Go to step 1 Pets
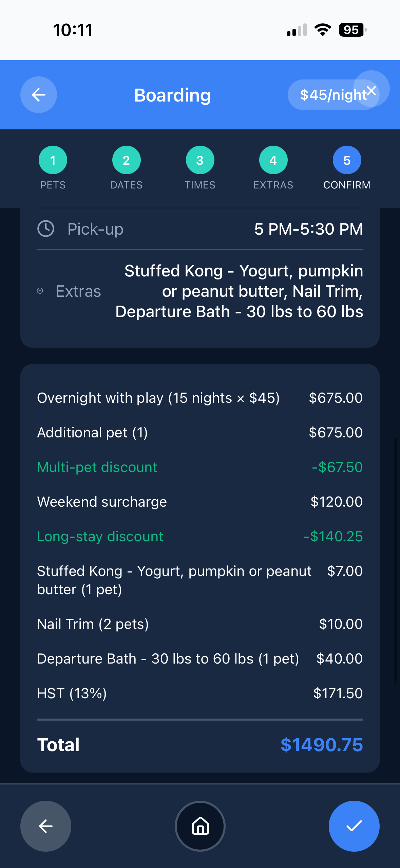400x868 pixels. tap(53, 160)
